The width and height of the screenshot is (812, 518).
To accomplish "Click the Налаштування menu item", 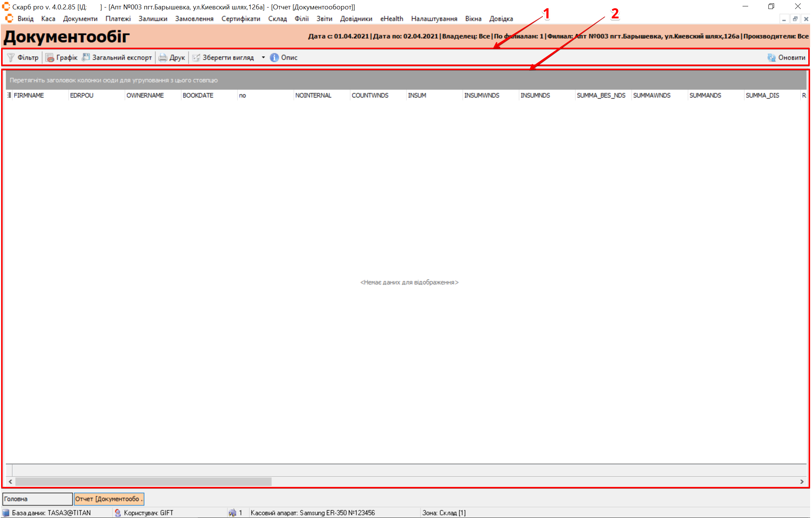I will click(x=434, y=19).
